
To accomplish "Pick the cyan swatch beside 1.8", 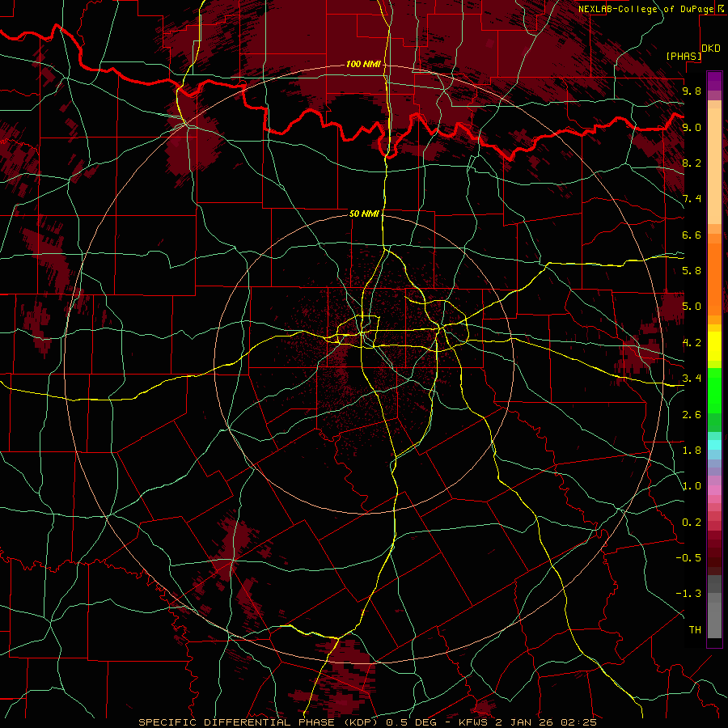I will (714, 445).
